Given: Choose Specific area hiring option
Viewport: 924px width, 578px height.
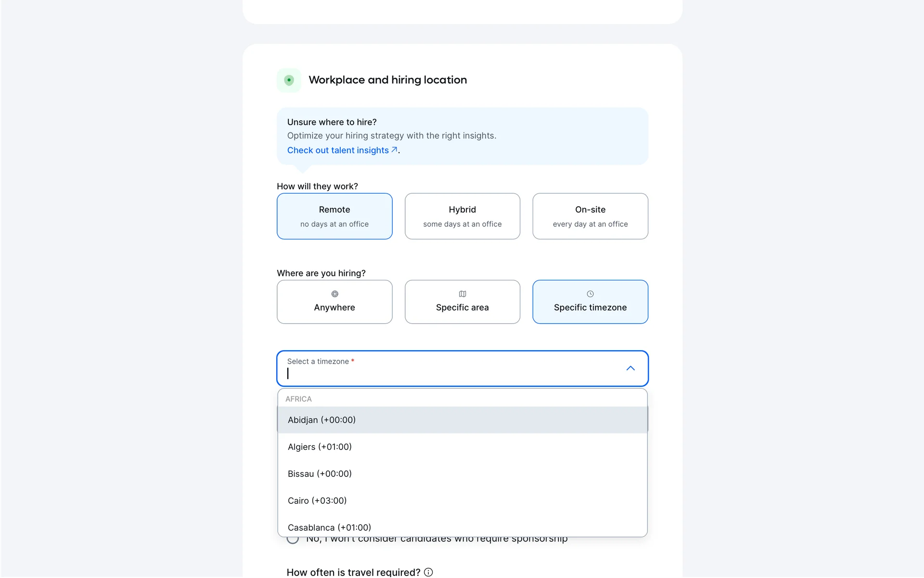Looking at the screenshot, I should pyautogui.click(x=462, y=302).
